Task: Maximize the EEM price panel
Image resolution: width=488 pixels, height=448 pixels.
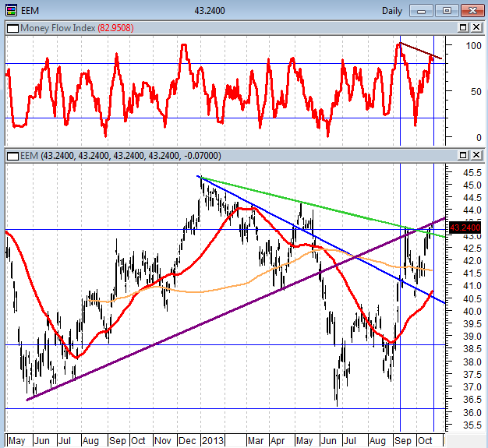Action: pyautogui.click(x=463, y=155)
